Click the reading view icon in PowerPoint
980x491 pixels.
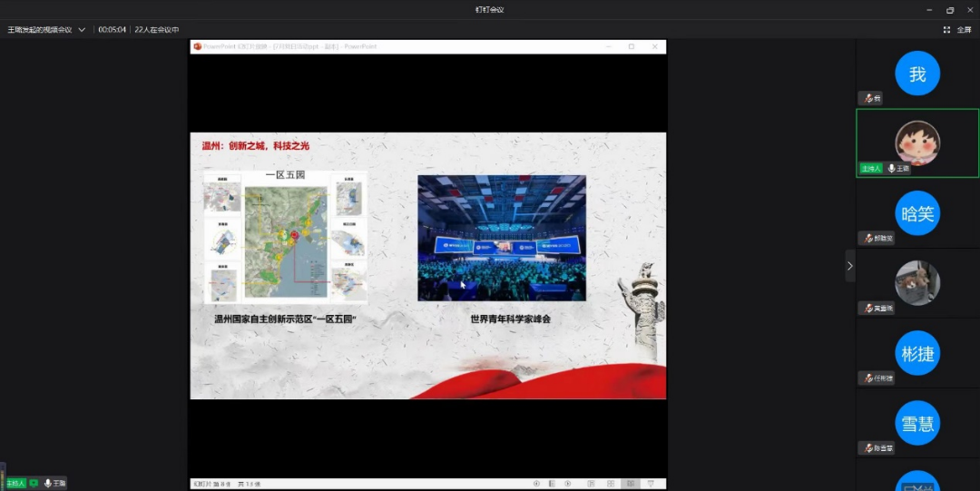(630, 484)
